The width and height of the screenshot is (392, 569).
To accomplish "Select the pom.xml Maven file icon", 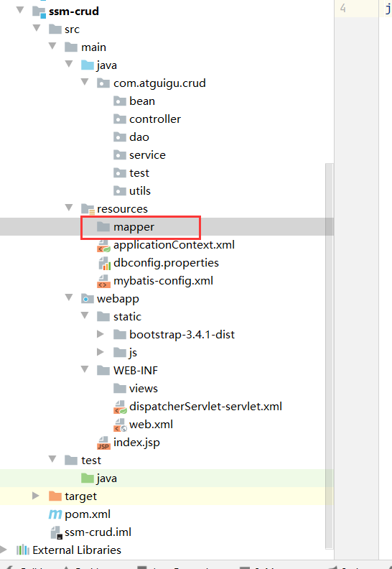I will (55, 514).
